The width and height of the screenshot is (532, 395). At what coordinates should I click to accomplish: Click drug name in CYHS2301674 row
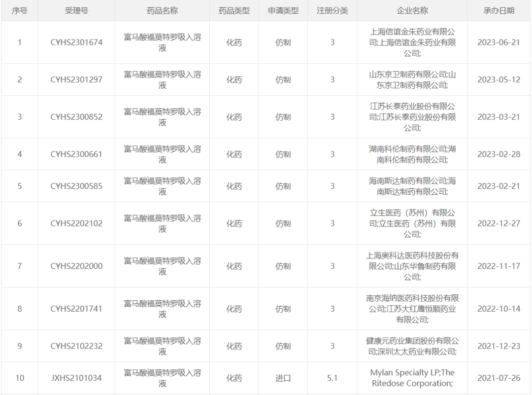pos(162,42)
